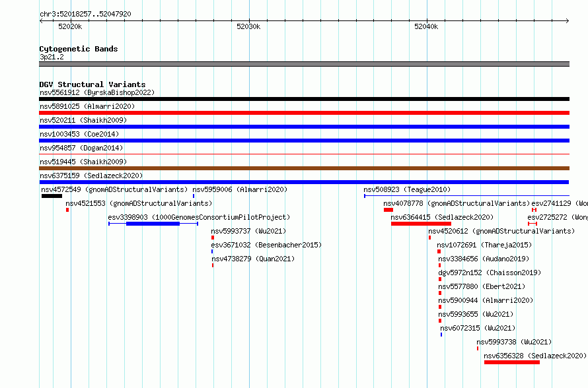The height and width of the screenshot is (388, 588).
Task: Open nsv6364415 (Sedlazeck2020) label
Action: (x=442, y=217)
